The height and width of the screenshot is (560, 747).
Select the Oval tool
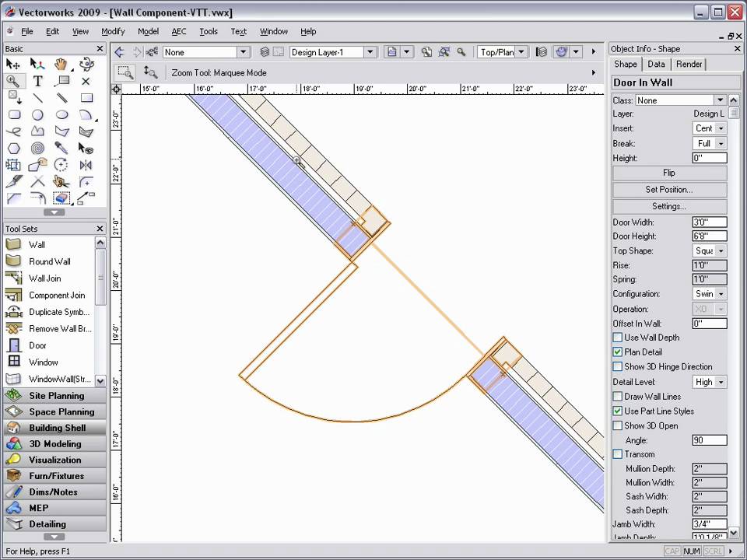tap(62, 115)
